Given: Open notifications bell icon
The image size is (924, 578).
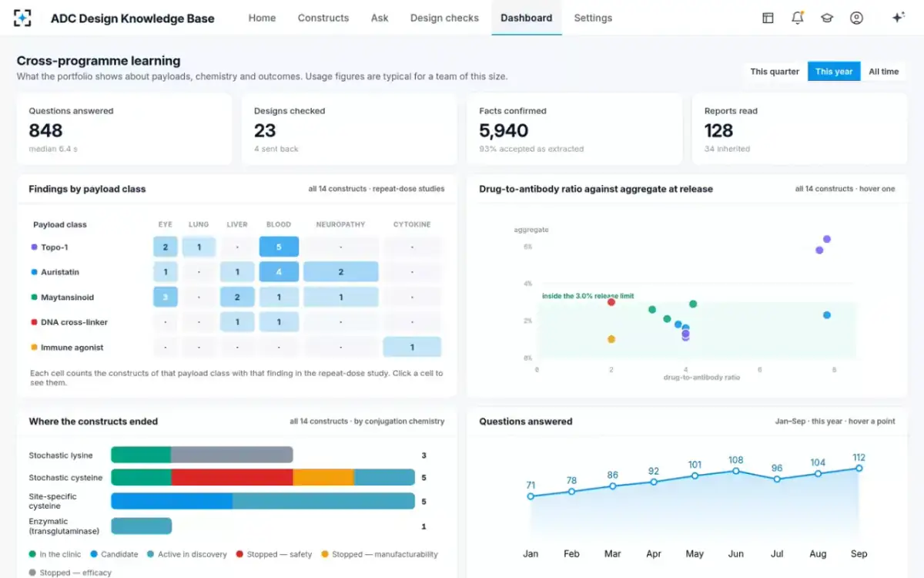Looking at the screenshot, I should (798, 18).
